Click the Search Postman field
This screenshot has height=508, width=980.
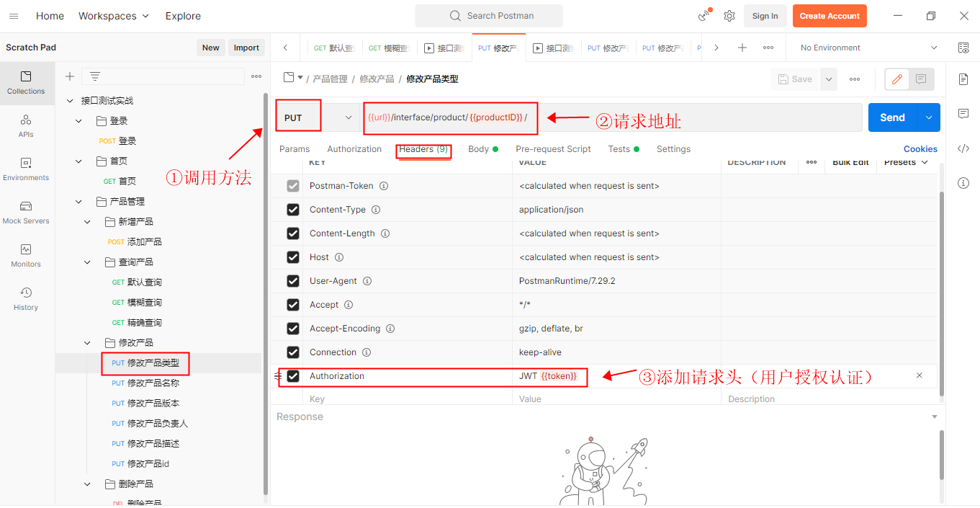(489, 16)
